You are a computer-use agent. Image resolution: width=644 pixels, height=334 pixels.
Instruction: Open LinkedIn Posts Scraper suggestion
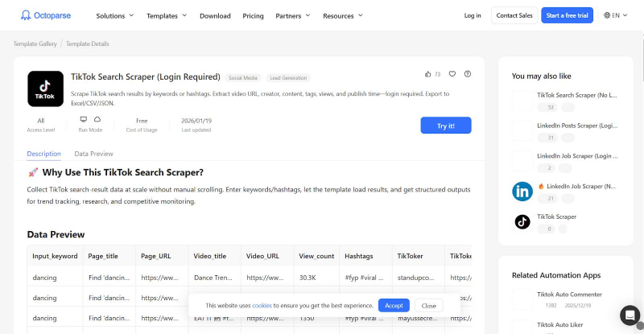[577, 126]
